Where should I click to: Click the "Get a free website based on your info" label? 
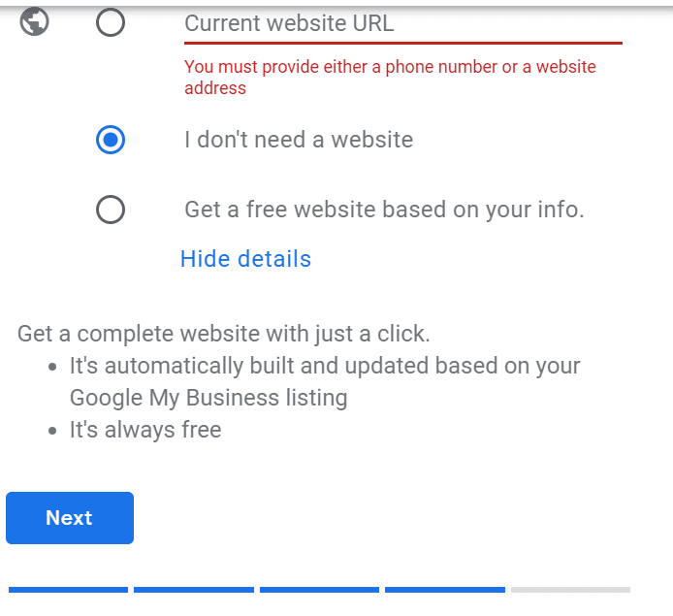point(384,210)
